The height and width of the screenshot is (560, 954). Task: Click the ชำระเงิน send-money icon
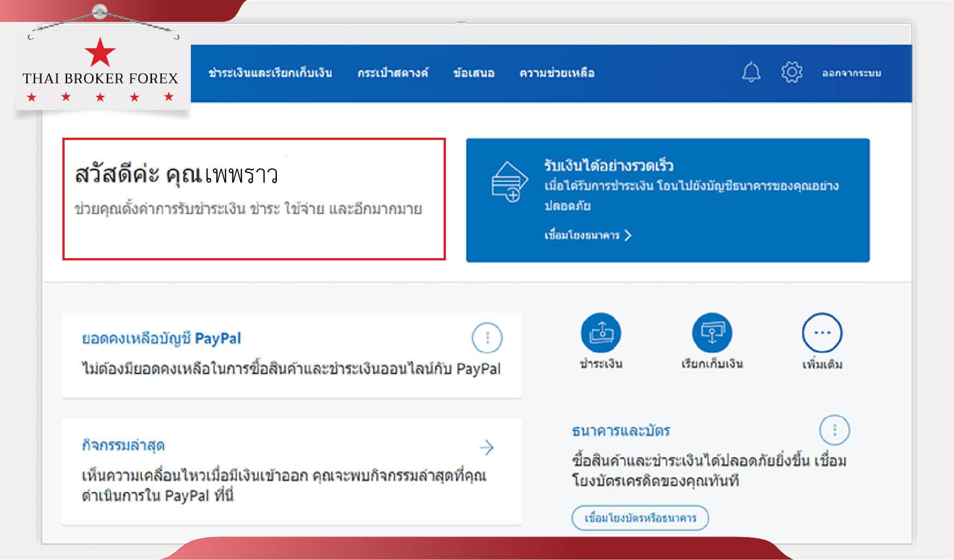point(601,332)
